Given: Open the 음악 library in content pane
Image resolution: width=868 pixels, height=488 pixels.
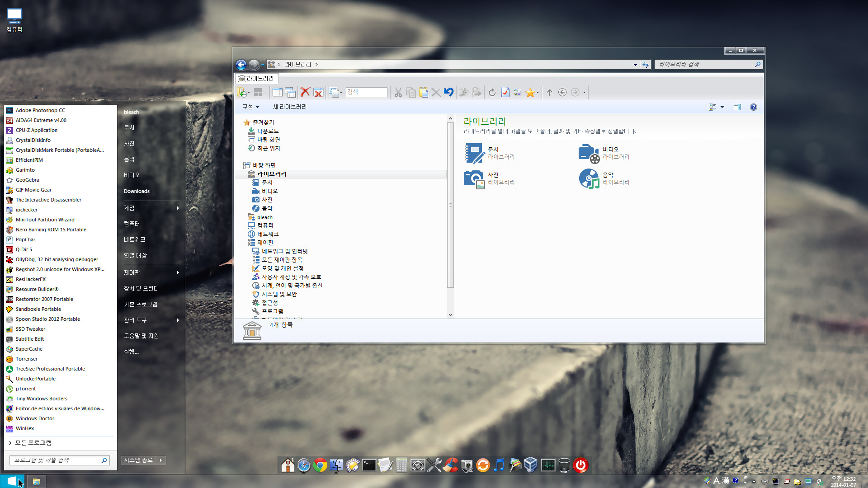Looking at the screenshot, I should pos(604,178).
